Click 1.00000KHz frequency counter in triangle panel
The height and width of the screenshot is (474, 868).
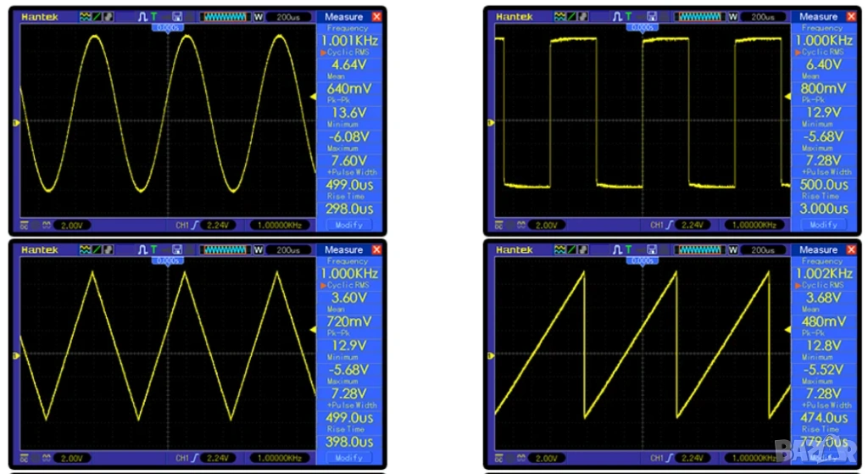[280, 459]
